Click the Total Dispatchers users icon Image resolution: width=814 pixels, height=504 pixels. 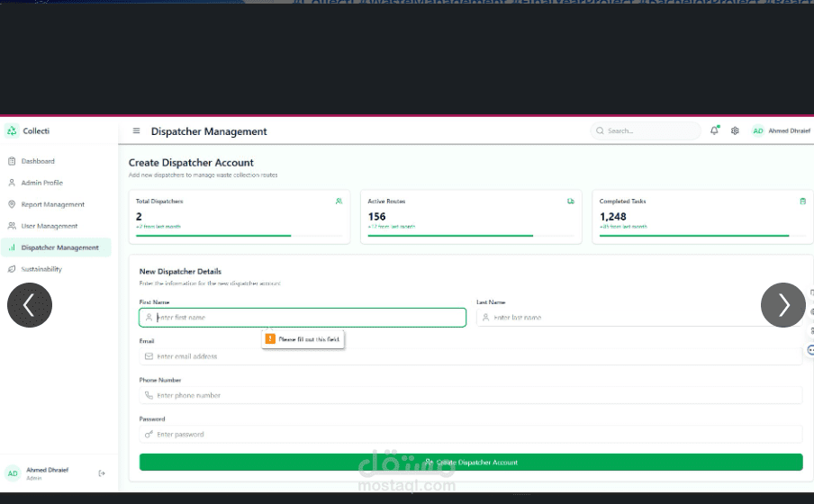pyautogui.click(x=339, y=201)
